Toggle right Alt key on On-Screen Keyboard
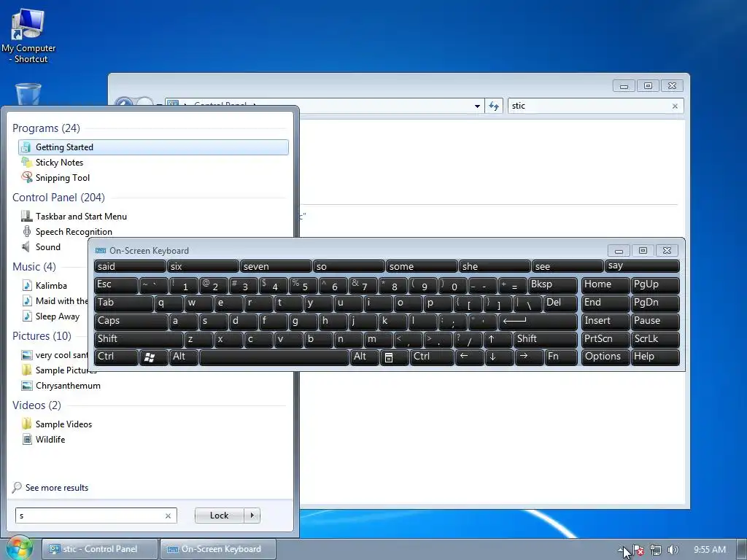 [365, 357]
